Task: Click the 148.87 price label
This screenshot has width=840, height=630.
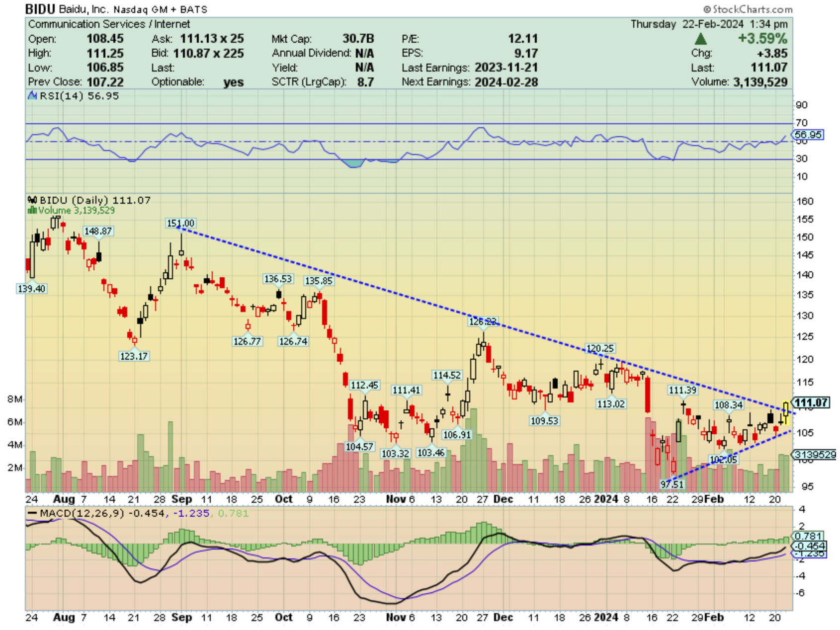Action: pyautogui.click(x=98, y=231)
